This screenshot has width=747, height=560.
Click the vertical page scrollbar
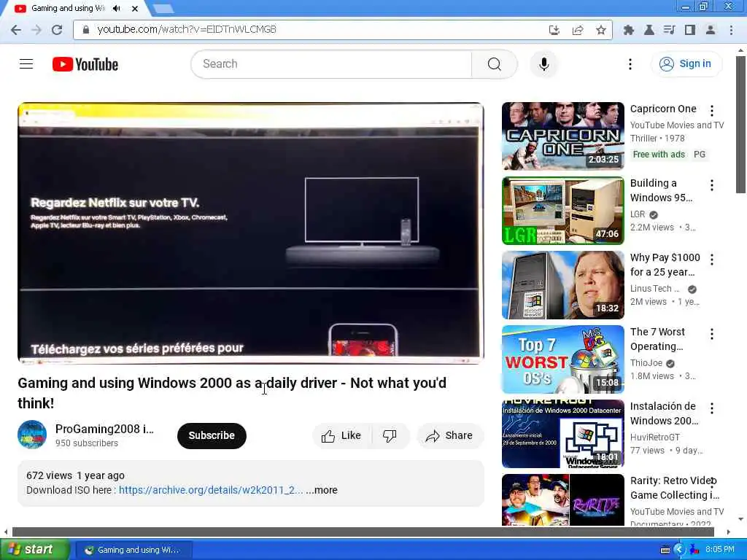tap(740, 125)
